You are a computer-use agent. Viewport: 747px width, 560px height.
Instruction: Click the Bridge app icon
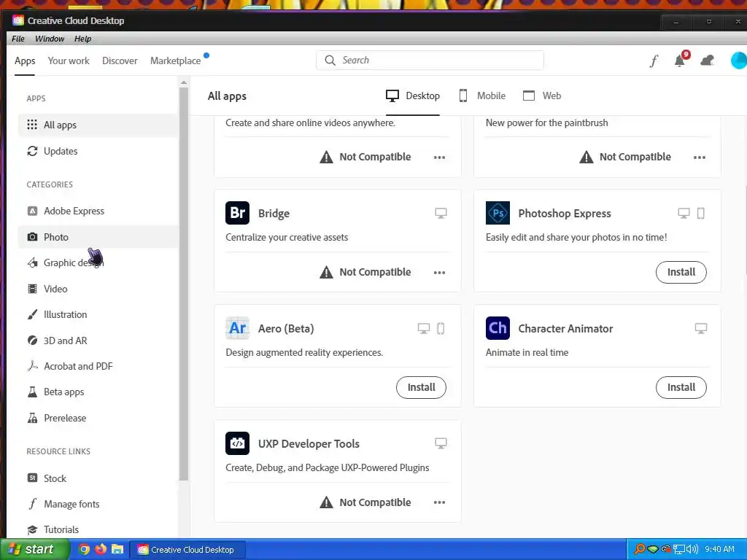[237, 212]
